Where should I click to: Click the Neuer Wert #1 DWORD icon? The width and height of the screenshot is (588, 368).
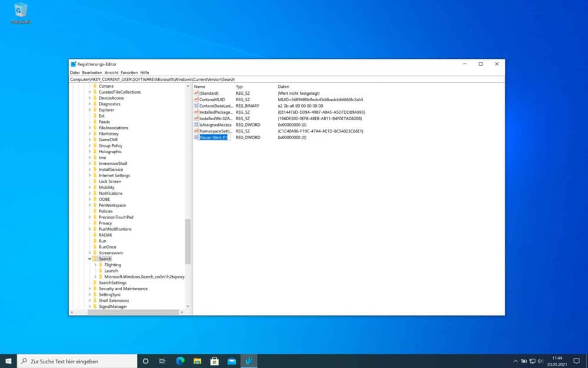196,137
